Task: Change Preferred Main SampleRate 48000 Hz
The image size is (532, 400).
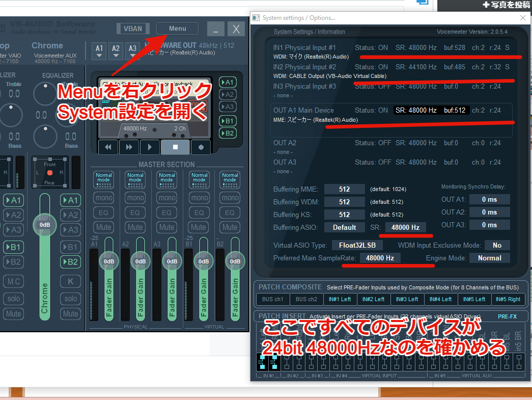Action: (380, 258)
